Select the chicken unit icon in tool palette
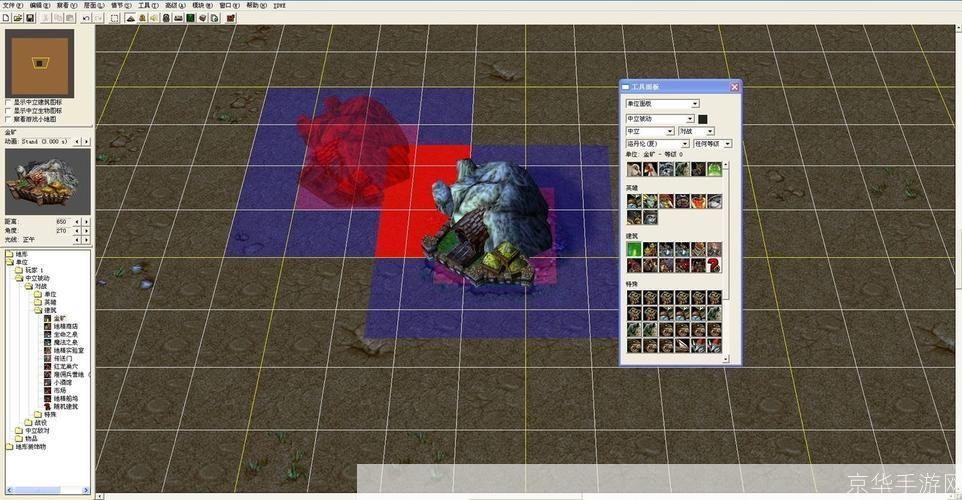Viewport: 962px width, 500px height. 650,169
